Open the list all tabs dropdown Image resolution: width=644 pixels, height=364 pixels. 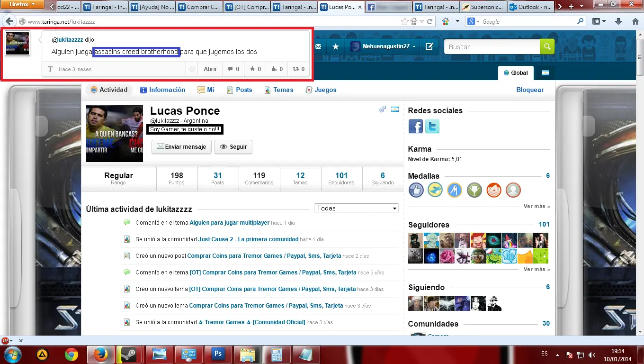point(581,7)
